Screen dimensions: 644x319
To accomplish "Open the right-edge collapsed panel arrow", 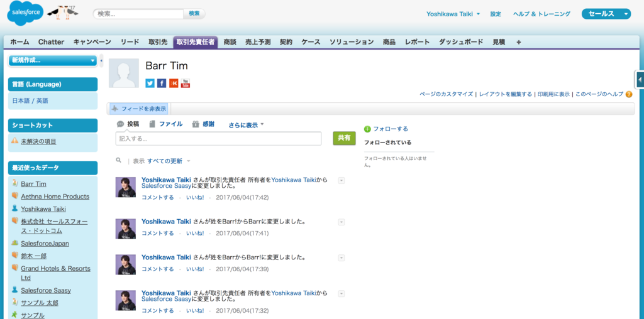I will click(640, 79).
